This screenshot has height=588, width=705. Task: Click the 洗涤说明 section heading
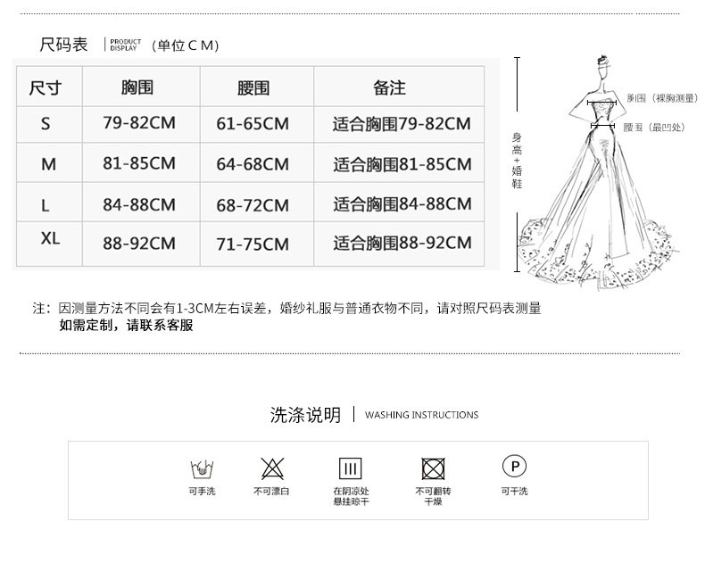tap(305, 415)
